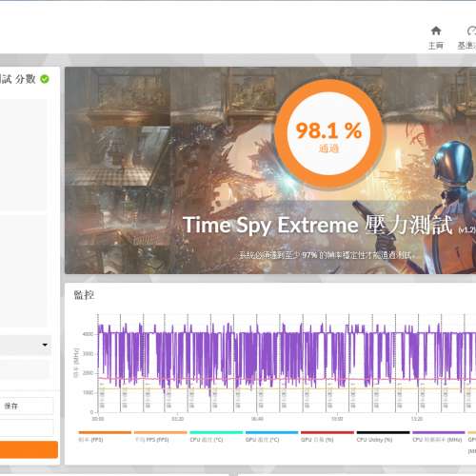Click the GPU temperature blue legend swatch

[271, 432]
